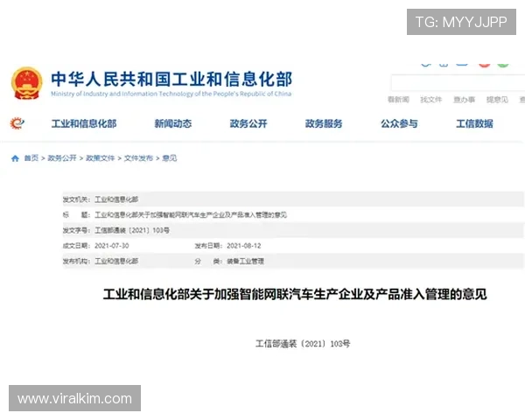
Task: Click document number 工信部通装〔2021〕103号 in table
Action: click(132, 230)
